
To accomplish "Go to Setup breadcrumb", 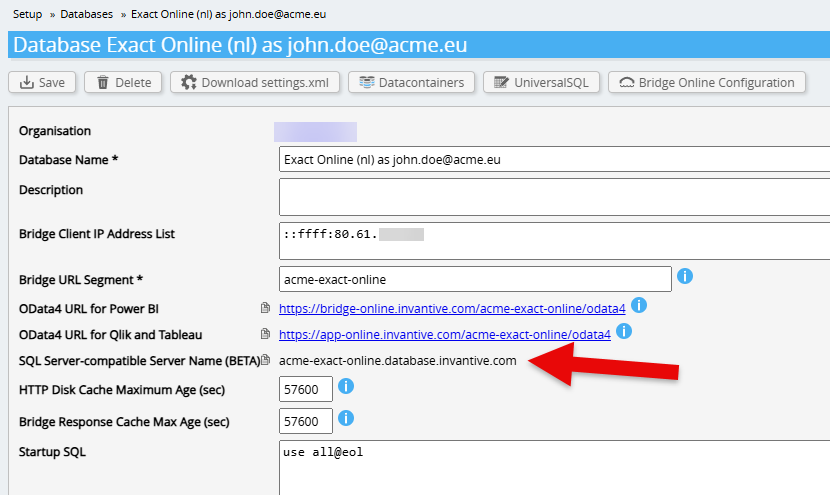I will click(28, 14).
